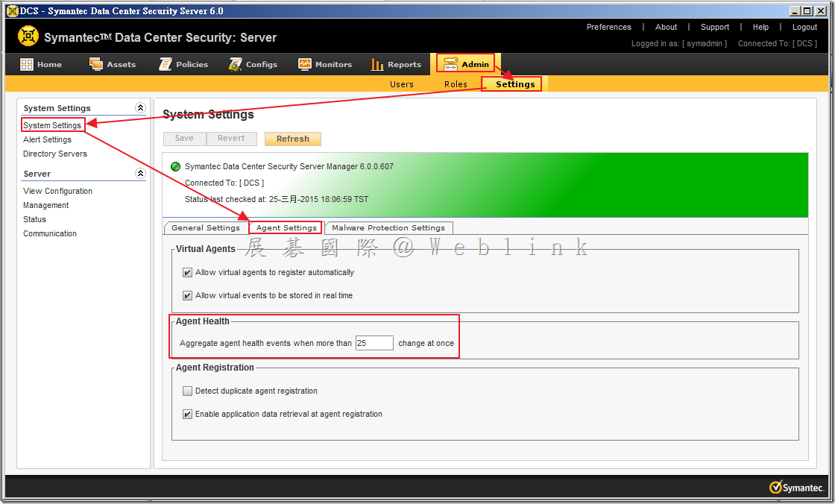Switch to General Settings tab

coord(206,228)
